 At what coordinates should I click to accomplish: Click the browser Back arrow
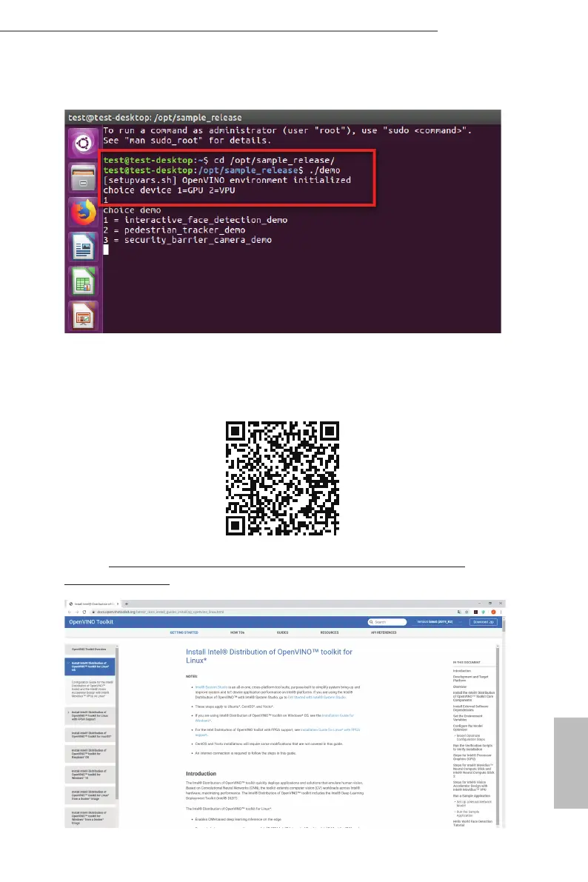[x=70, y=612]
